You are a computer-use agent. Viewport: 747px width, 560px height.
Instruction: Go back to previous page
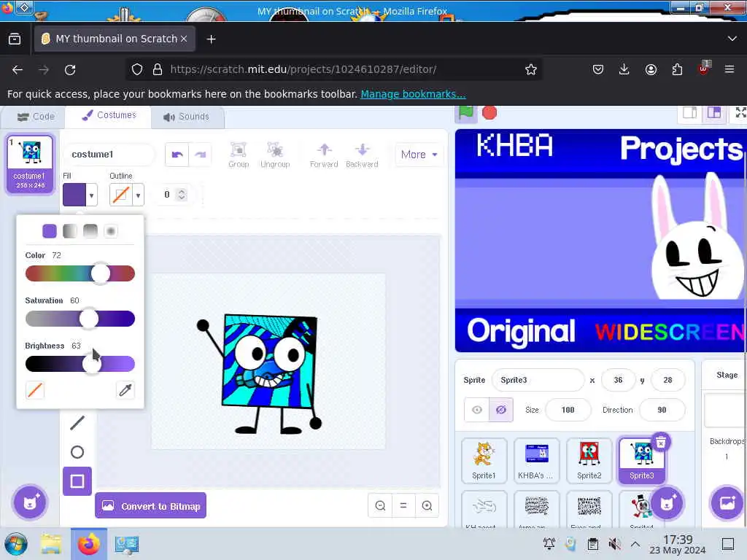pos(18,69)
